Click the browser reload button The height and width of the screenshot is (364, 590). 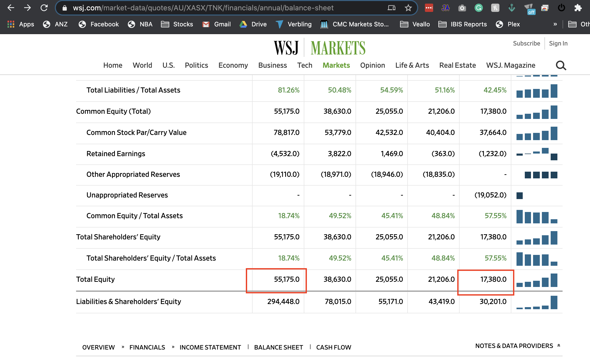coord(44,8)
